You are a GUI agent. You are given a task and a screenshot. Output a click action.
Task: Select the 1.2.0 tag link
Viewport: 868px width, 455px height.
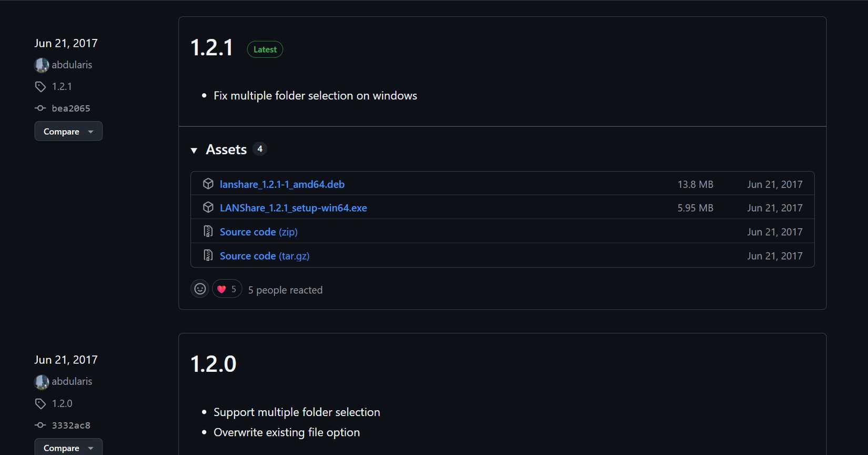click(62, 403)
